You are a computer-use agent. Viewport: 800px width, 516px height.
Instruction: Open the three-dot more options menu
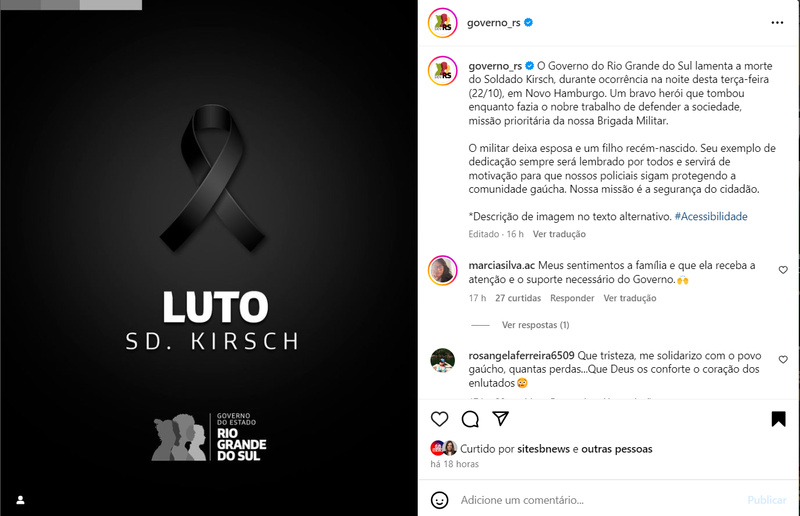777,22
